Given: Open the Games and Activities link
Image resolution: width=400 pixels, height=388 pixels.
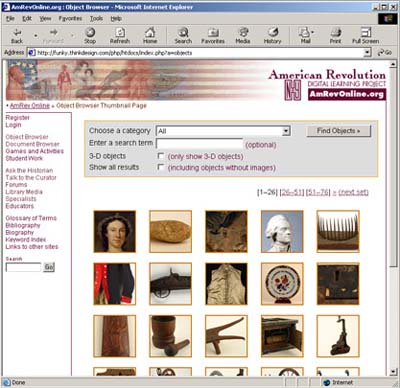Looking at the screenshot, I should (x=35, y=151).
